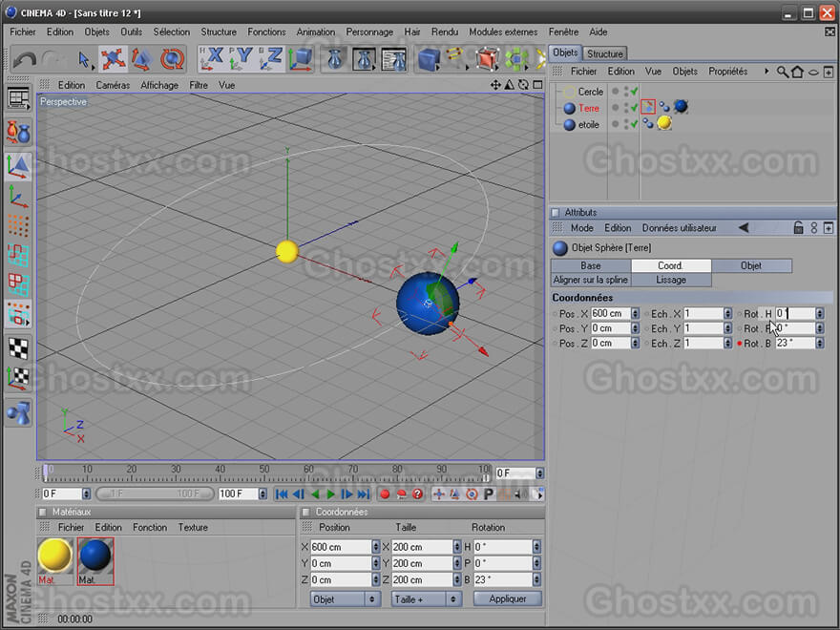Click the Pos . X spinner arrows
This screenshot has height=630, width=840.
pyautogui.click(x=636, y=313)
